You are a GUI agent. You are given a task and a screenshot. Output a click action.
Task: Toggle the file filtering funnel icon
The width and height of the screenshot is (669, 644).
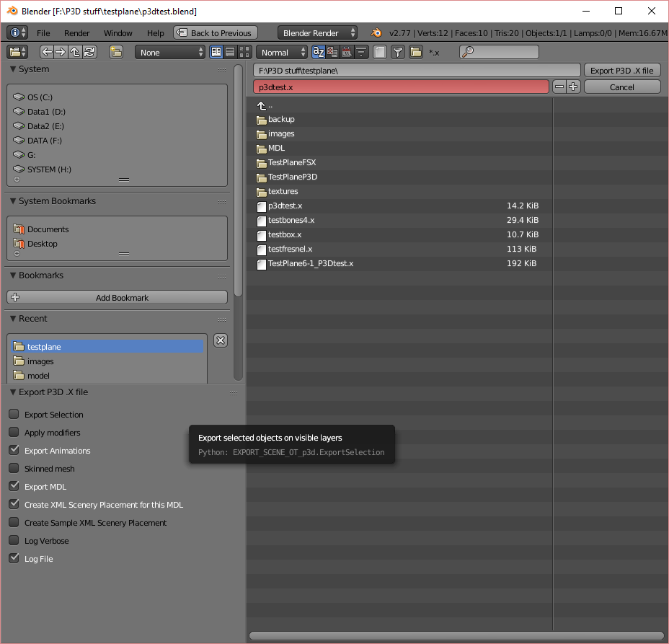(x=397, y=52)
